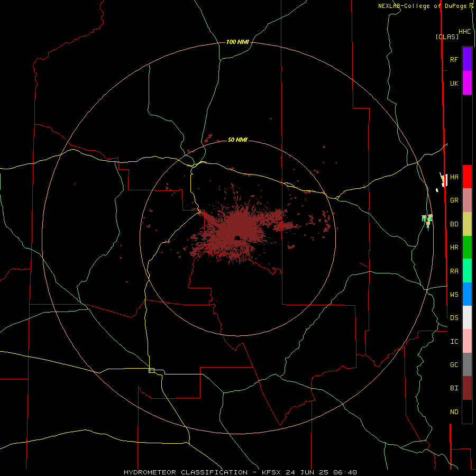Click the 'WS' legend label

pyautogui.click(x=454, y=294)
